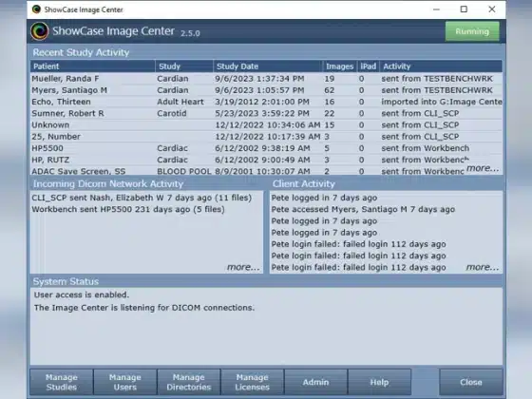Image resolution: width=532 pixels, height=399 pixels.
Task: Show more Recent Study Activity entries
Action: click(x=483, y=168)
